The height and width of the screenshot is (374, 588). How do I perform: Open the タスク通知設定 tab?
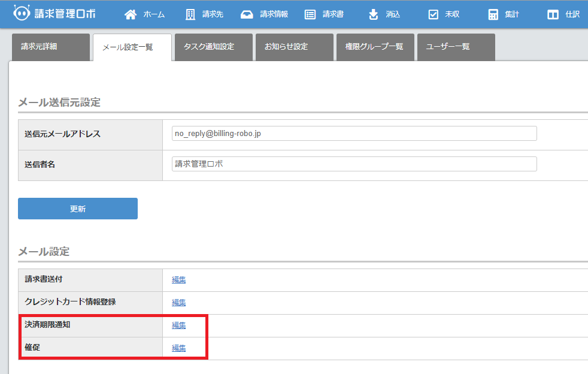(213, 47)
